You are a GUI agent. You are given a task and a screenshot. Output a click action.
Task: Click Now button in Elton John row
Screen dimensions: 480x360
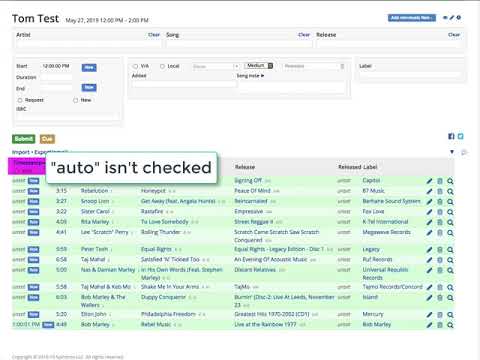click(33, 315)
